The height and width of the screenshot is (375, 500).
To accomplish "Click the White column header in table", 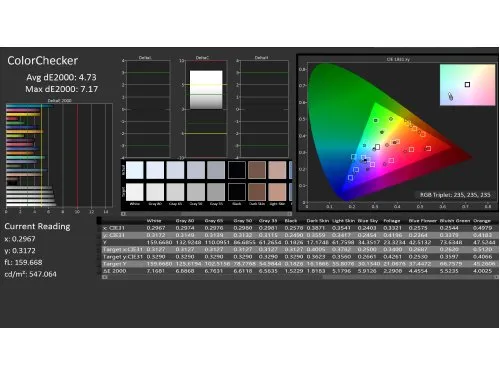I will (154, 221).
